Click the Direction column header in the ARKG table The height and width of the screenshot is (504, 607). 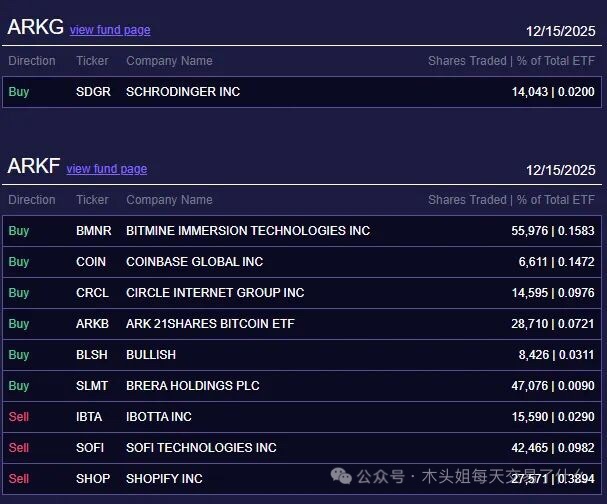coord(32,61)
